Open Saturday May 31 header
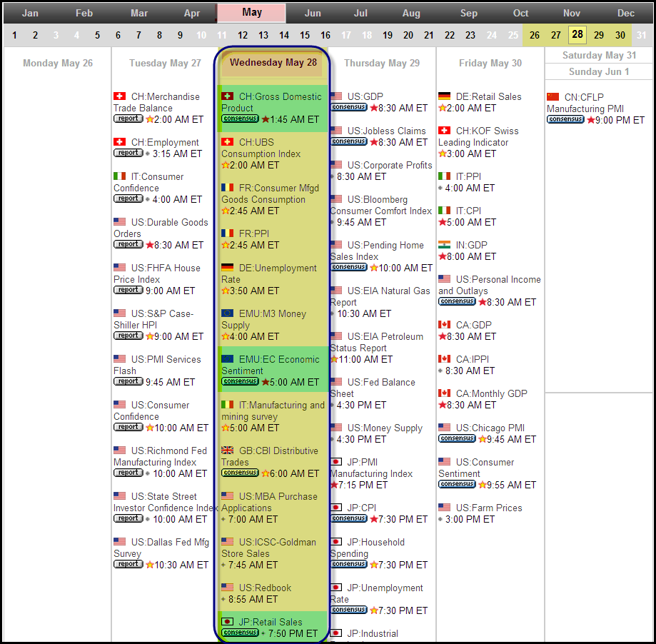This screenshot has width=656, height=644. pos(599,55)
